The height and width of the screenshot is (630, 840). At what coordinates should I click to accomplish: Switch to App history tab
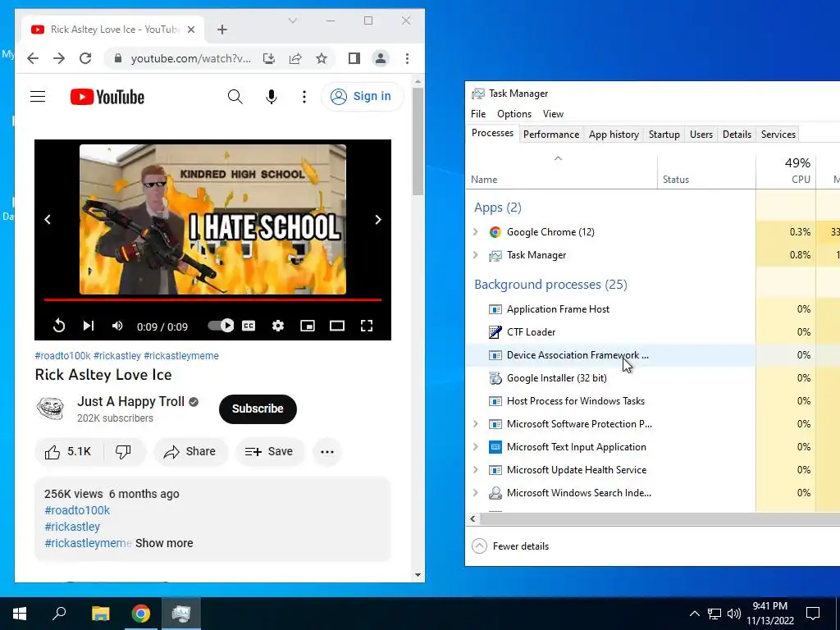[x=614, y=135]
